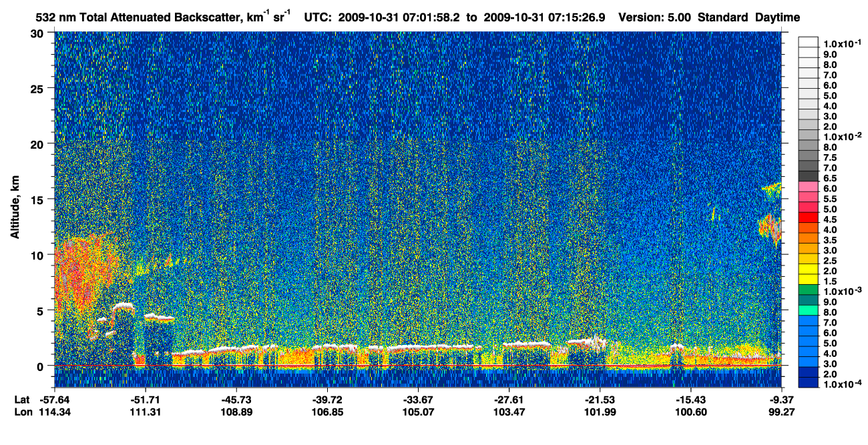
Task: Click the orange 3.5 colorbar swatch
Action: [808, 238]
